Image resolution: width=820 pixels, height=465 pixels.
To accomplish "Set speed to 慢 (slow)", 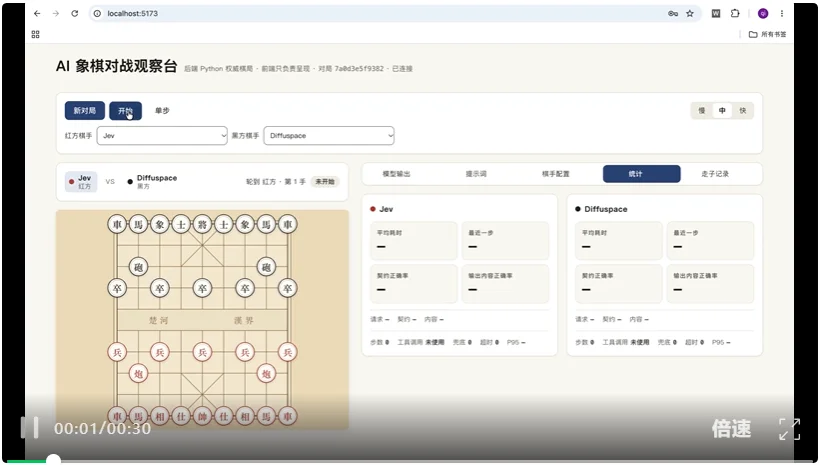I will pyautogui.click(x=702, y=110).
